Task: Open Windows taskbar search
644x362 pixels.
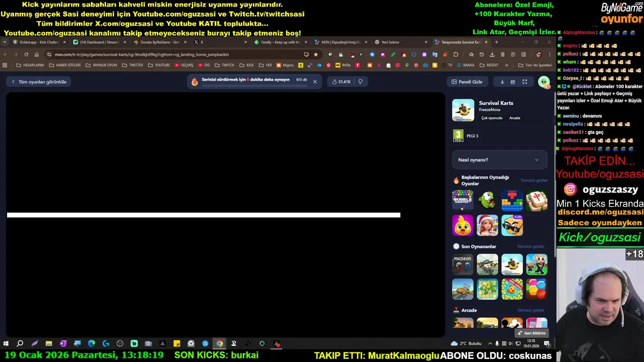Action: point(20,344)
